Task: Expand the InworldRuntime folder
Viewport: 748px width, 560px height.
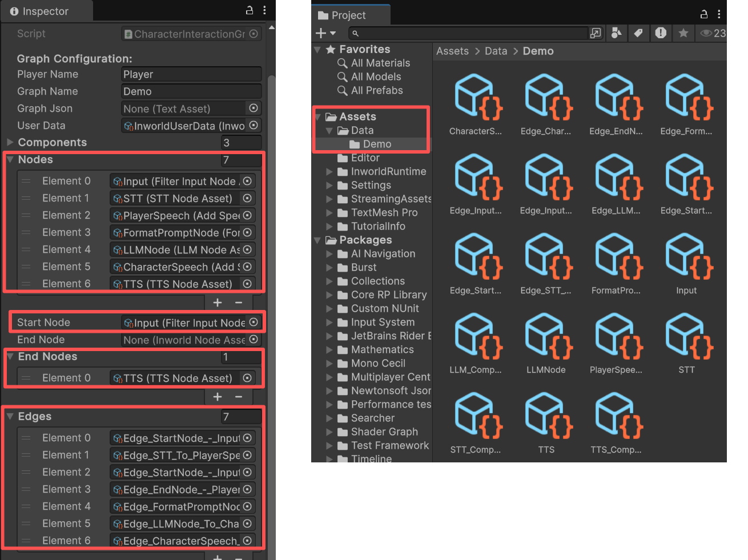Action: pyautogui.click(x=329, y=172)
